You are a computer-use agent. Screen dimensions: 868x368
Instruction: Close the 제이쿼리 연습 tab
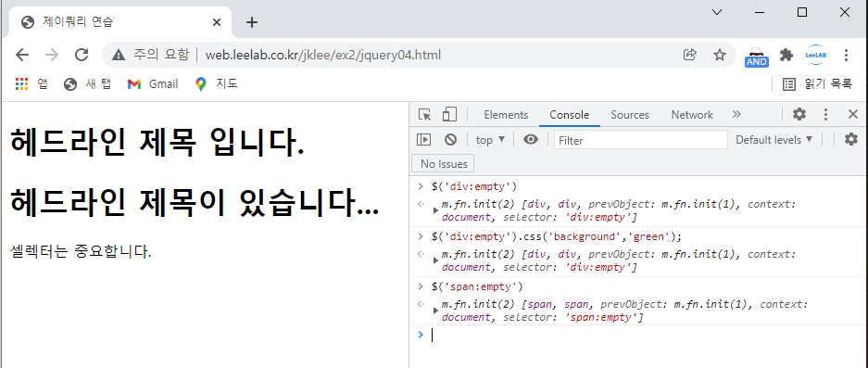(217, 22)
